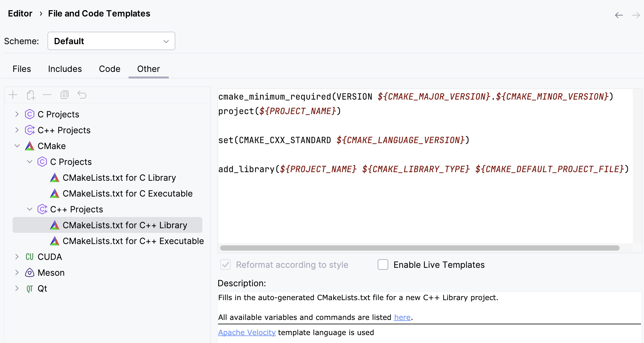The image size is (644, 343).
Task: Reset template changes with the rollback arrow icon
Action: pyautogui.click(x=81, y=95)
